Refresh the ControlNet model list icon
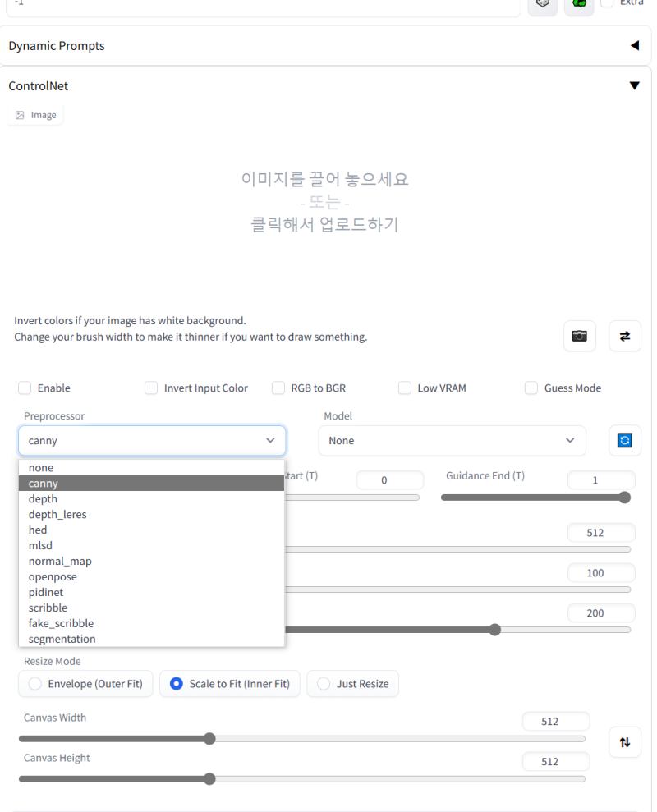This screenshot has height=812, width=657. click(625, 441)
